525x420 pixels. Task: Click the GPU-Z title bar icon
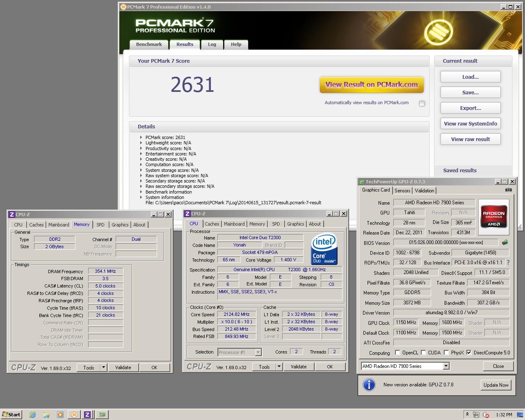click(x=362, y=182)
